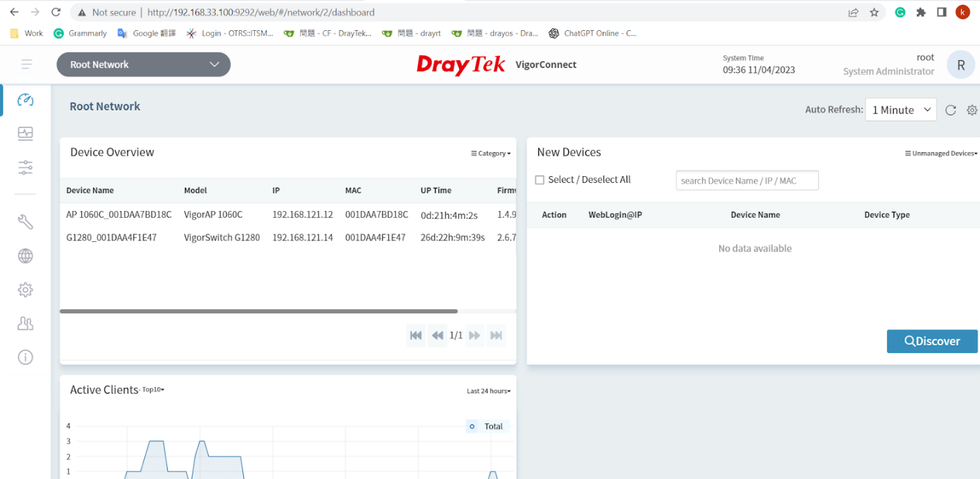Image resolution: width=980 pixels, height=479 pixels.
Task: Click the R user avatar
Action: coord(961,65)
